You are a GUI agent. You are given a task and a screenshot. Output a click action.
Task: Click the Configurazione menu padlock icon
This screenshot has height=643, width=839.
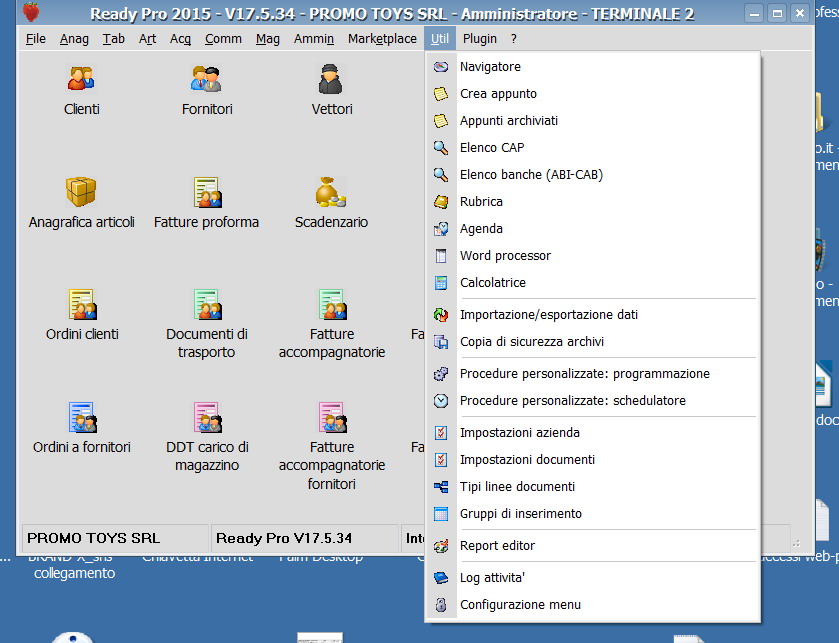coord(441,604)
